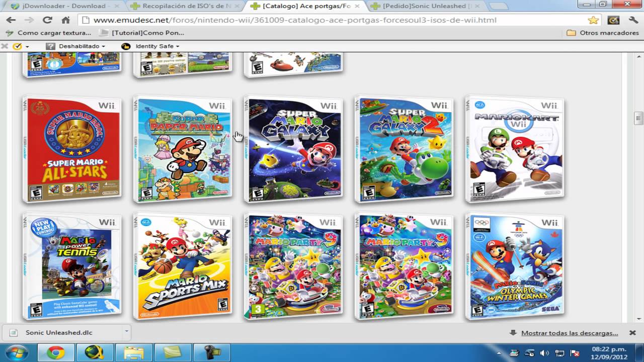Reload the current page
The image size is (644, 362).
[47, 20]
